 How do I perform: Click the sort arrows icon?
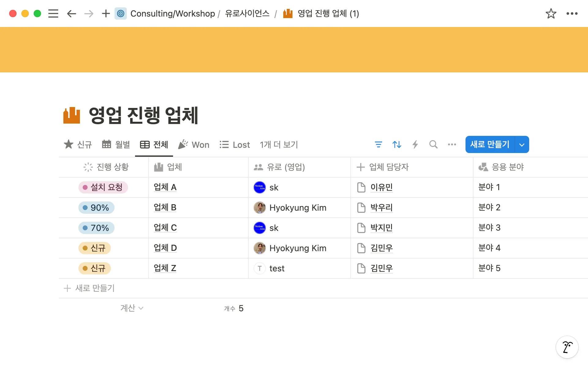point(397,144)
